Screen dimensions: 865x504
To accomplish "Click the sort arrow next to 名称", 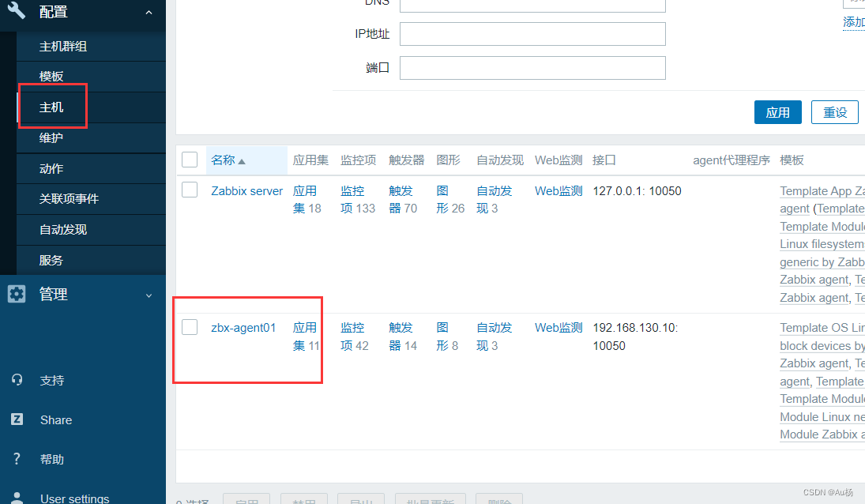I will (242, 161).
